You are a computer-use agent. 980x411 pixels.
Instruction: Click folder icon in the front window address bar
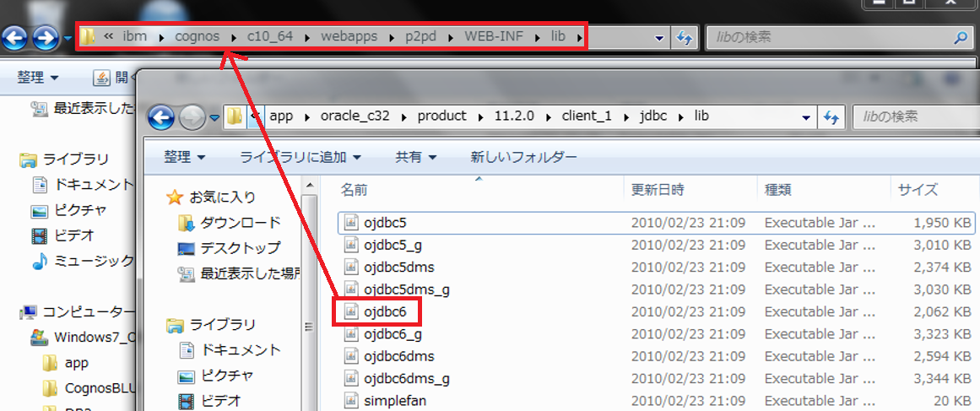click(x=235, y=116)
